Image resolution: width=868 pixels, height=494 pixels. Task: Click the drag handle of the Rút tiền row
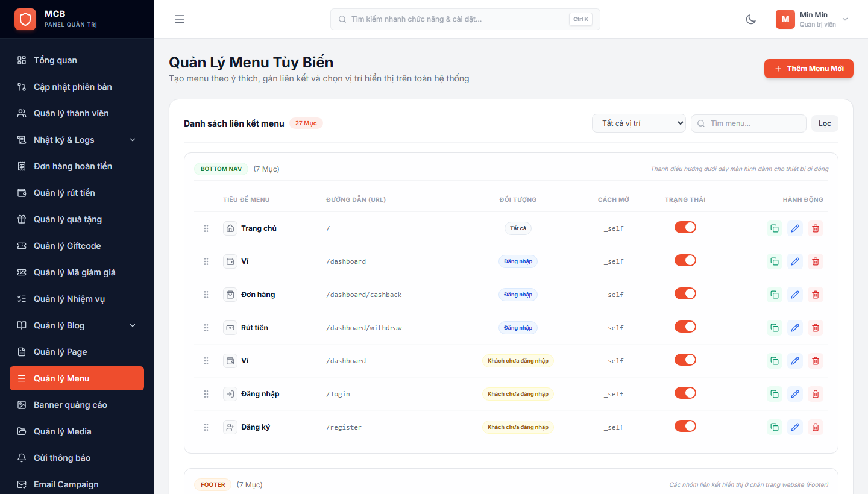(206, 328)
